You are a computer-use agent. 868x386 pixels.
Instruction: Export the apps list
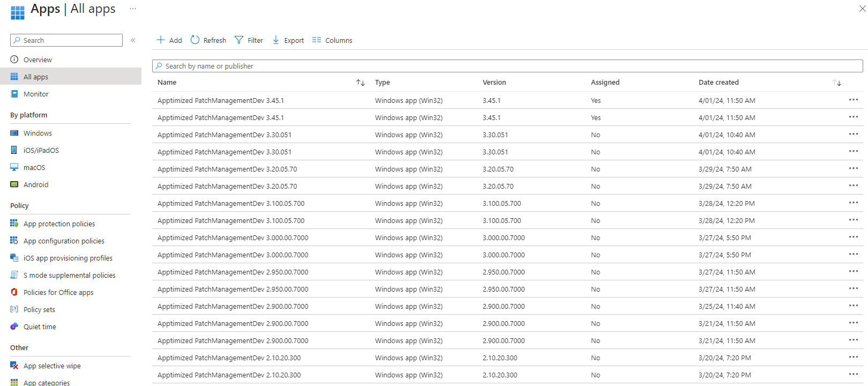click(x=288, y=40)
